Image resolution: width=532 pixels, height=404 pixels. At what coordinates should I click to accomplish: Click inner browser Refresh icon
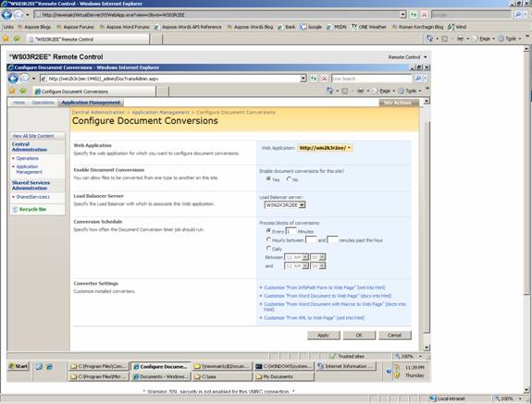pos(314,79)
